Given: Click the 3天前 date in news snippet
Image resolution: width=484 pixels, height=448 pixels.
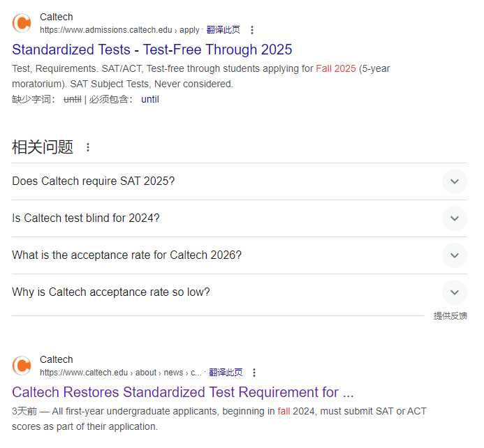Looking at the screenshot, I should pyautogui.click(x=24, y=411).
